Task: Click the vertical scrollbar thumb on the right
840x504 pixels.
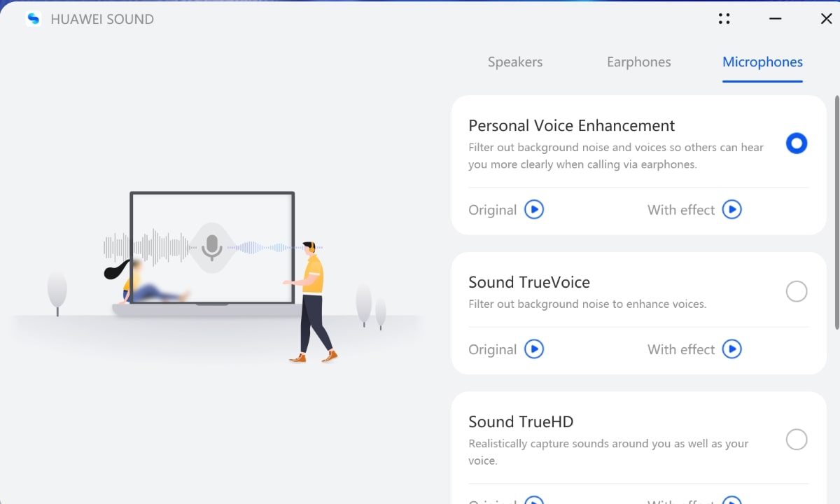Action: [836, 212]
